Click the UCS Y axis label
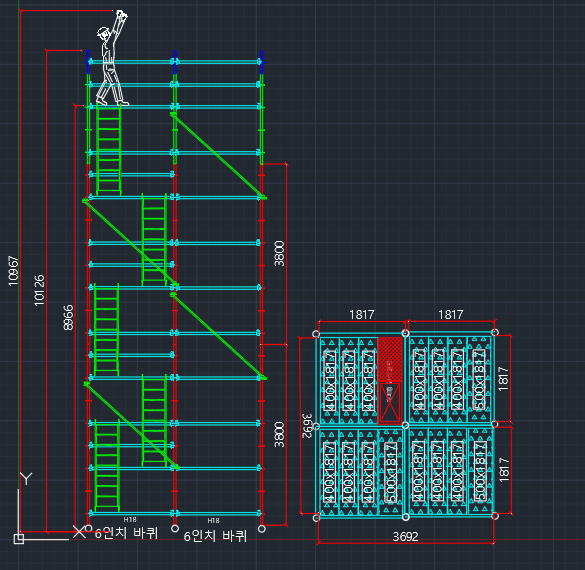The width and height of the screenshot is (585, 570). (x=26, y=479)
